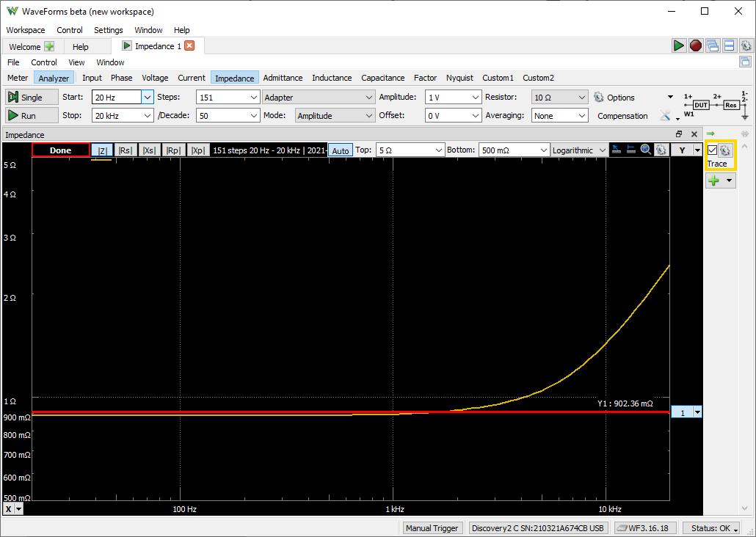The image size is (756, 537).
Task: Click the green right arrow icon
Action: click(x=710, y=134)
